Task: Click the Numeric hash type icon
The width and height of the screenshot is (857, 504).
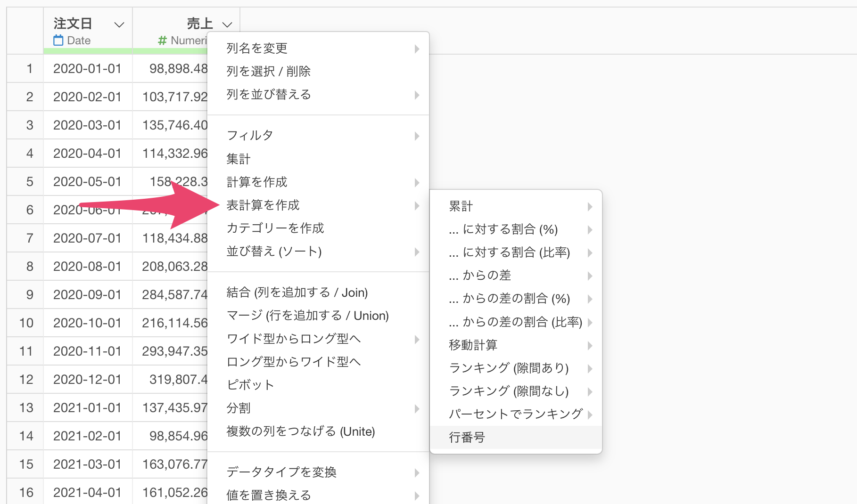Action: click(162, 41)
